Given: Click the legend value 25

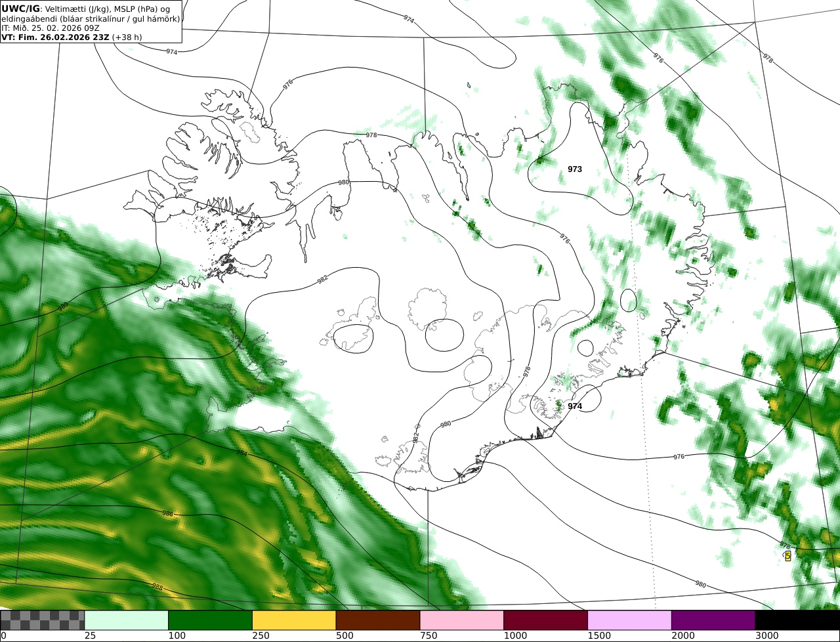Looking at the screenshot, I should (x=89, y=636).
